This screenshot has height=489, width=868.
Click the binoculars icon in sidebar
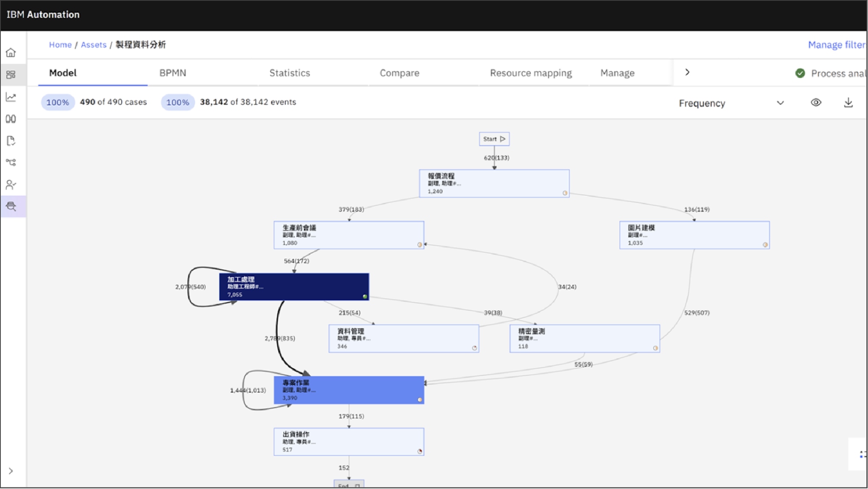[x=11, y=119]
